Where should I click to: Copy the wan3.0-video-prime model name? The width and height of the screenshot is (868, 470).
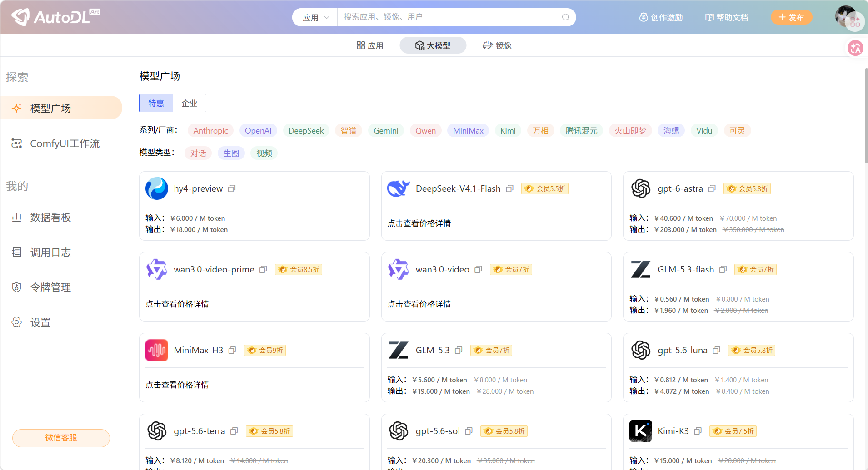(263, 269)
